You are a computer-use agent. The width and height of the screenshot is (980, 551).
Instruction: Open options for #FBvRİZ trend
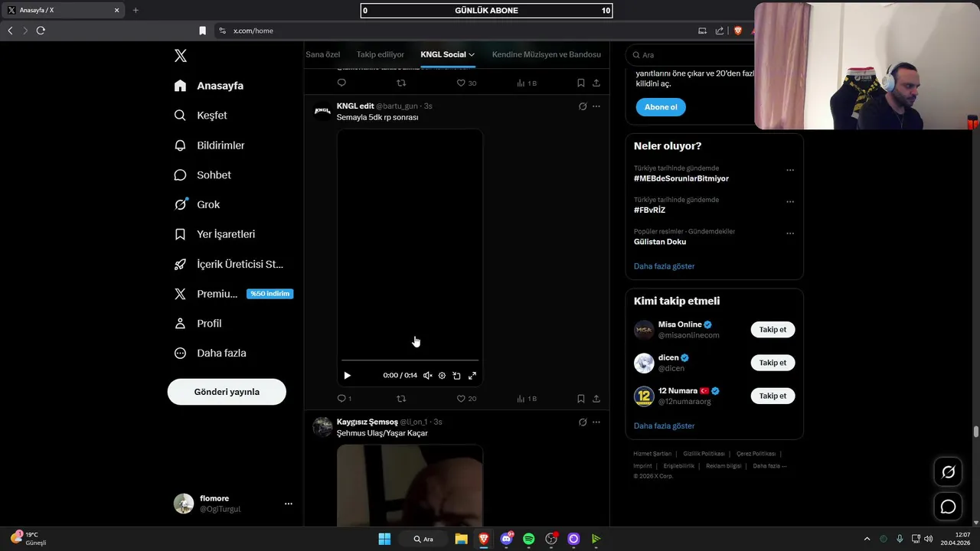tap(790, 202)
